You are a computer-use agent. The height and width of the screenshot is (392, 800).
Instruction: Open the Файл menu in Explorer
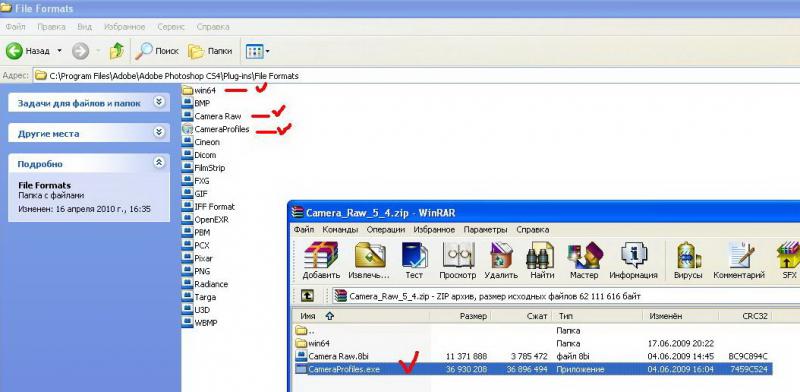[15, 27]
